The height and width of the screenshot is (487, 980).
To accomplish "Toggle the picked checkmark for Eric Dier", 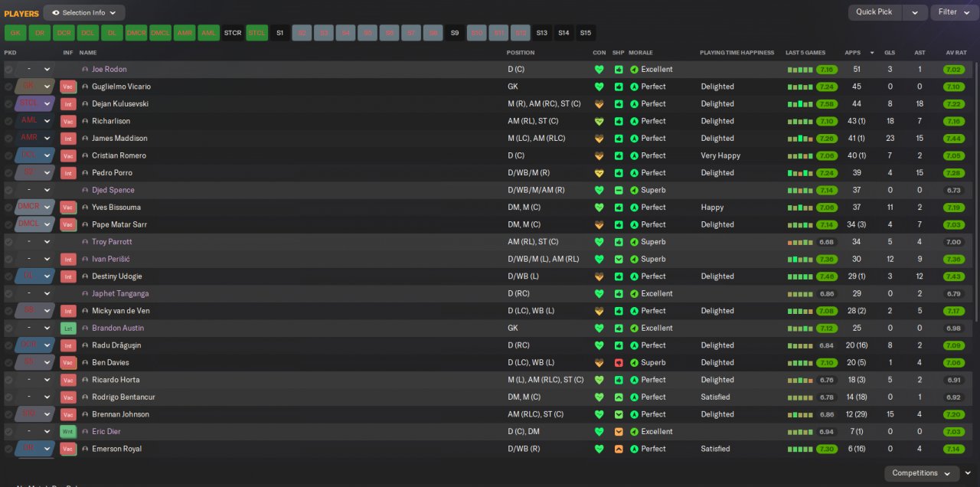I will [x=9, y=431].
